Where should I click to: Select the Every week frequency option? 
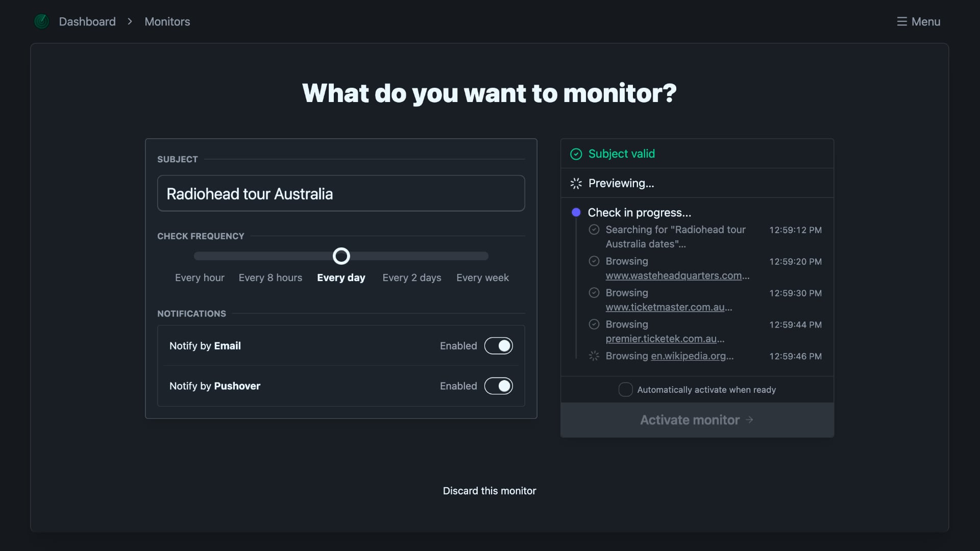[x=482, y=278]
